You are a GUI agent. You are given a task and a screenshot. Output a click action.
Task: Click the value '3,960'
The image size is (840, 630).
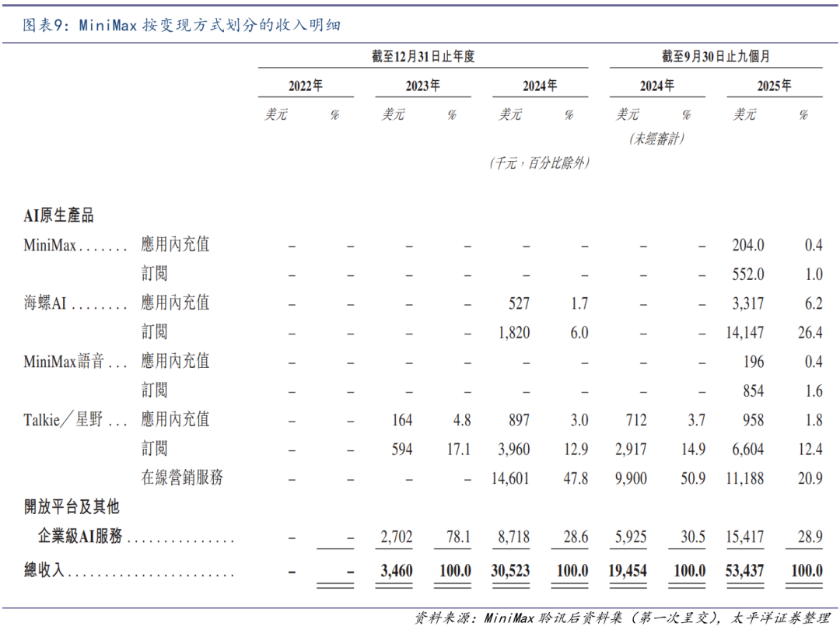(514, 449)
